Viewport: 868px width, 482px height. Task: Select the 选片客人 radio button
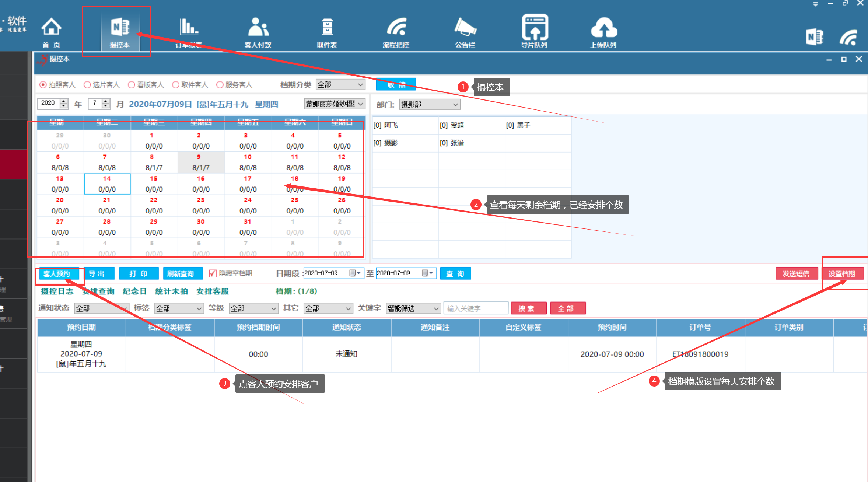(x=87, y=85)
